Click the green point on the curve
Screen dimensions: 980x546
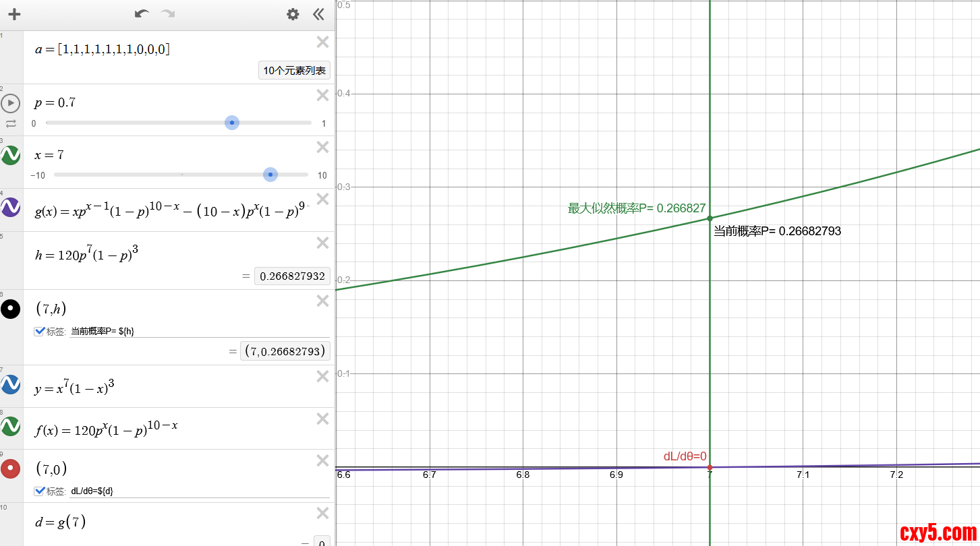pyautogui.click(x=710, y=218)
